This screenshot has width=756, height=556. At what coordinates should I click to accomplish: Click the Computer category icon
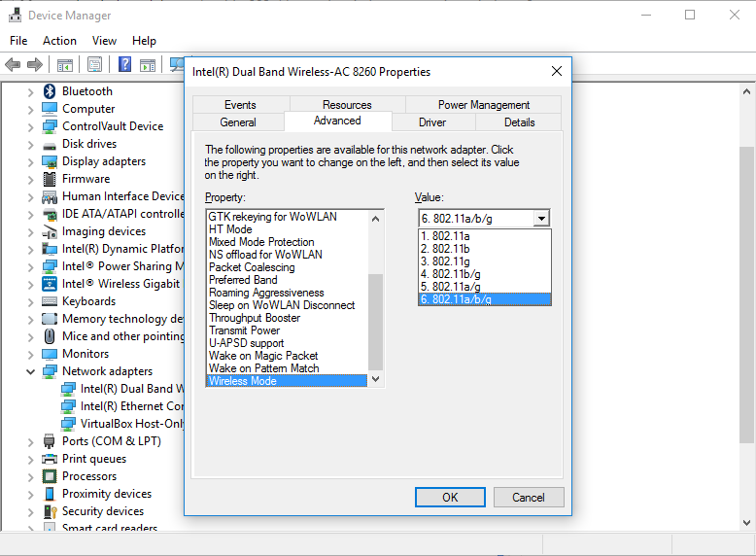50,109
